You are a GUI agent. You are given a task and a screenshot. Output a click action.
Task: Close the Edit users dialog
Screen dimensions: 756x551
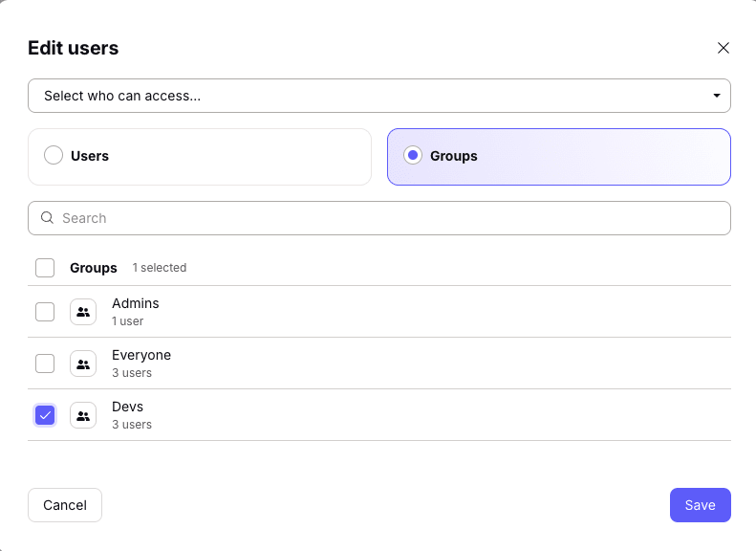pos(723,48)
